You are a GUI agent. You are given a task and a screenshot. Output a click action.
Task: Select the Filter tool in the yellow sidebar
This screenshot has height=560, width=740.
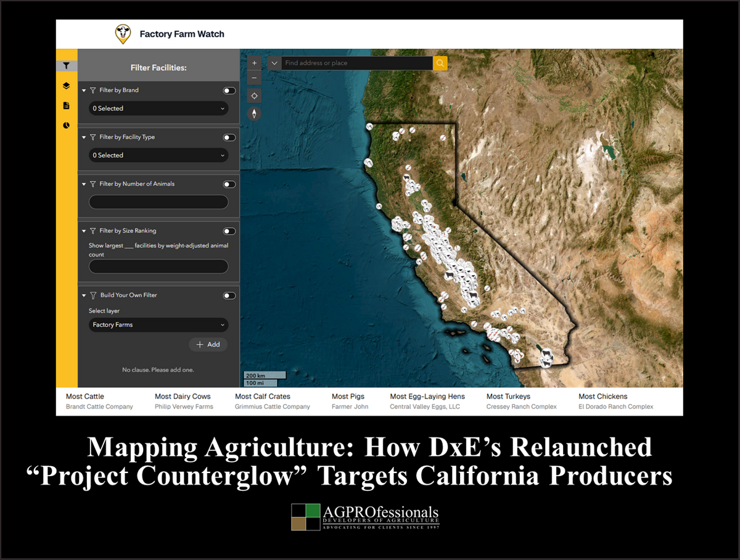point(66,65)
